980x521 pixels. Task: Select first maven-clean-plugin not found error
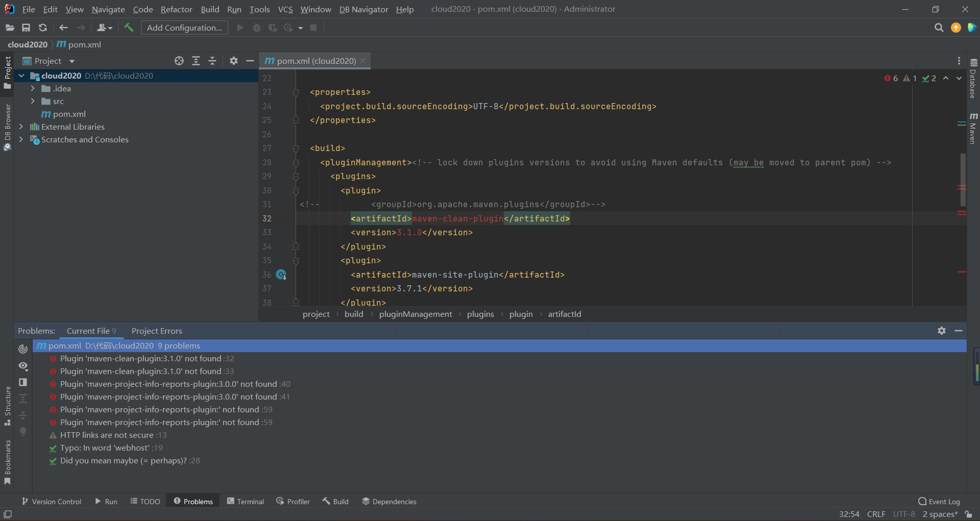(x=141, y=359)
